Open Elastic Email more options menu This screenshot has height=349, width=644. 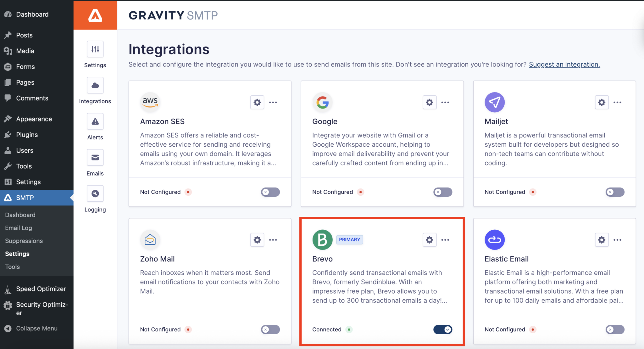click(x=617, y=240)
